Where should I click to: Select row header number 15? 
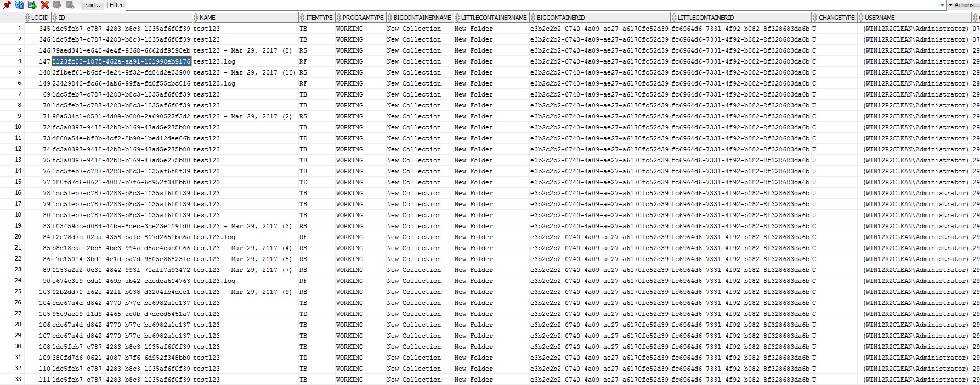tap(12, 182)
